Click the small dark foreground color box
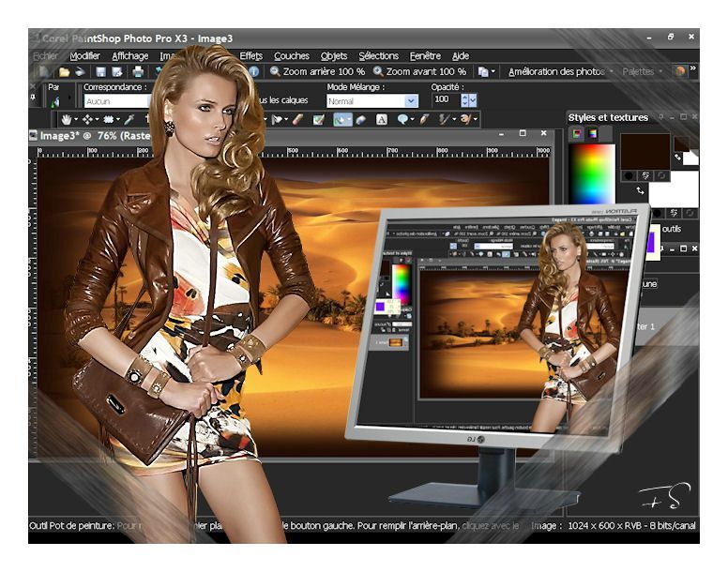 point(681,143)
